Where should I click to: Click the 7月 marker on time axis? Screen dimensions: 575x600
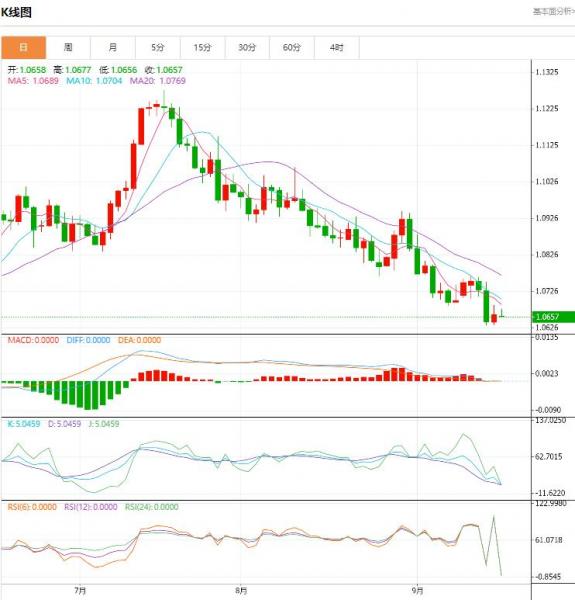(80, 590)
